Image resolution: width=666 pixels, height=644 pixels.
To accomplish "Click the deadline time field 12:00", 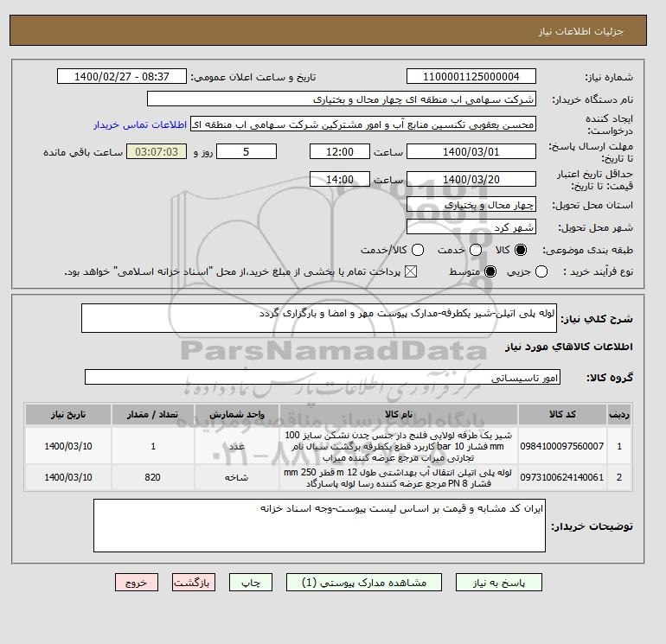I will coord(340,151).
